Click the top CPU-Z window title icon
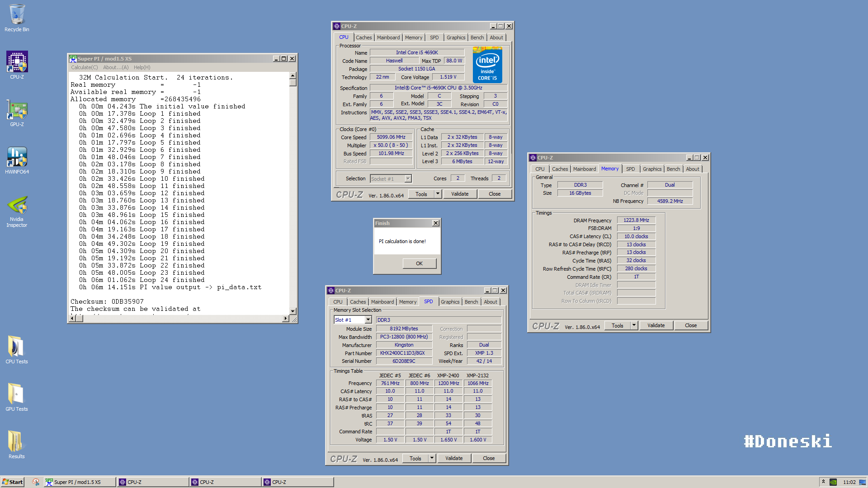 336,26
